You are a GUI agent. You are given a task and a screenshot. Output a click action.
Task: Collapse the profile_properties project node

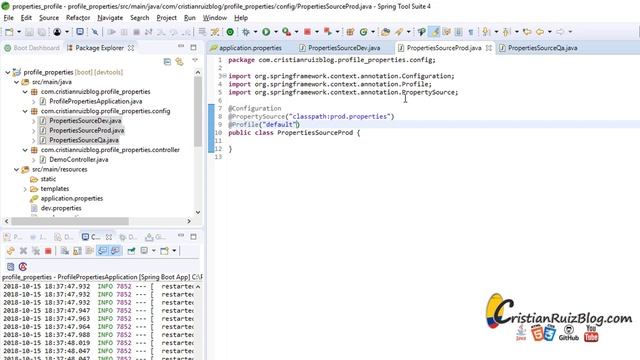[x=8, y=72]
